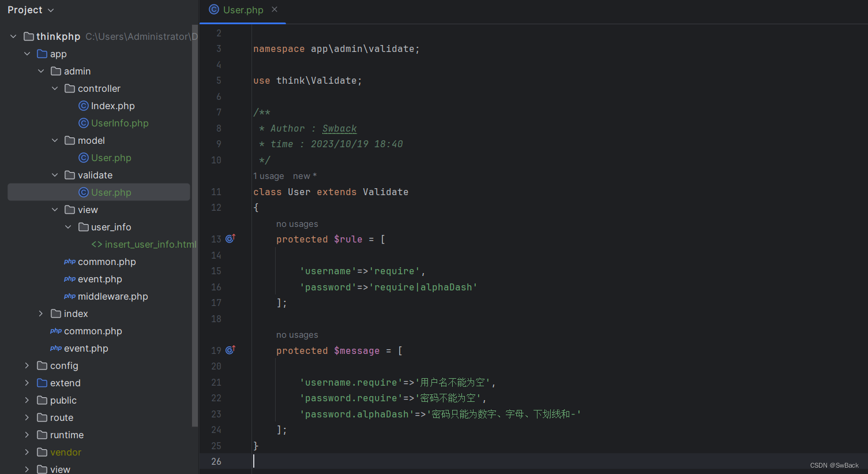Collapse the validate folder chevron

click(x=55, y=175)
